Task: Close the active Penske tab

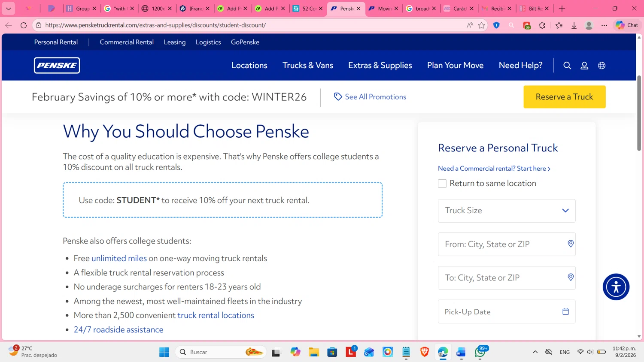Action: (x=358, y=9)
